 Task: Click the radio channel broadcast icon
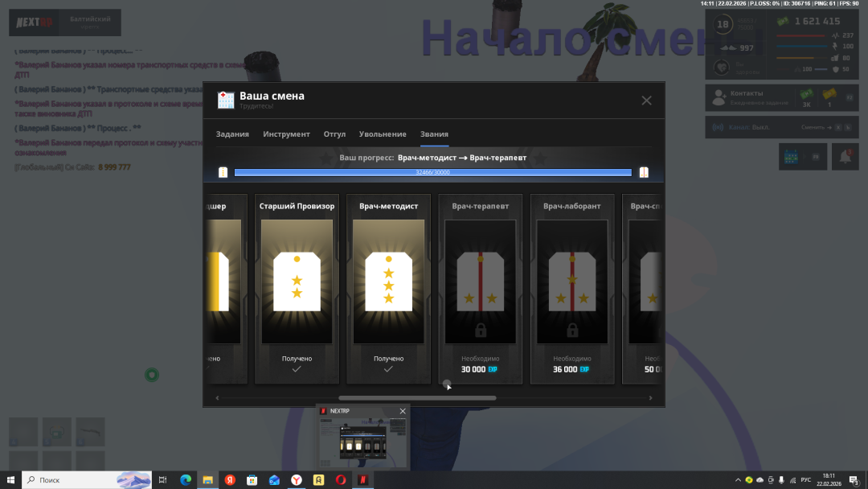(718, 127)
